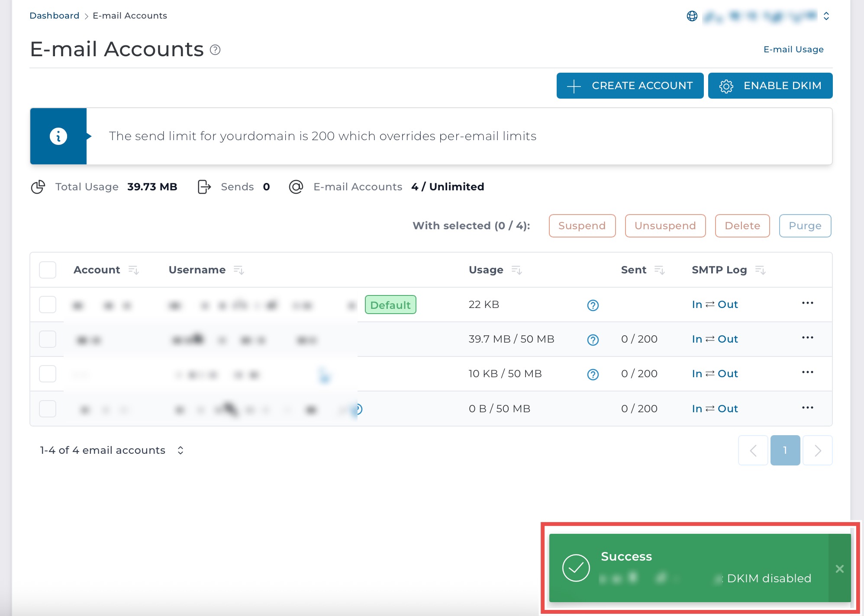The width and height of the screenshot is (864, 616).
Task: Select checkbox on the 10 KB usage row
Action: point(48,374)
